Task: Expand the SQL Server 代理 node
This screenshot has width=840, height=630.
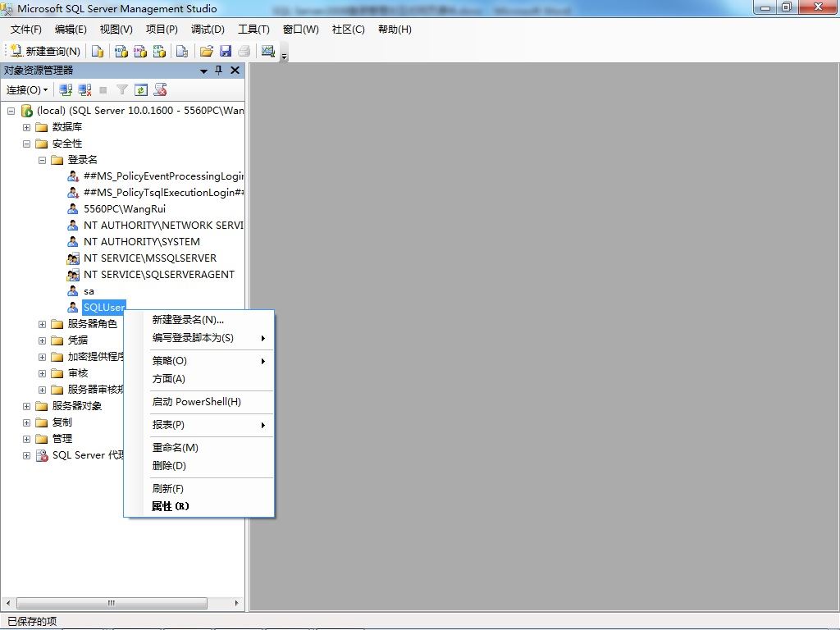Action: (x=26, y=455)
